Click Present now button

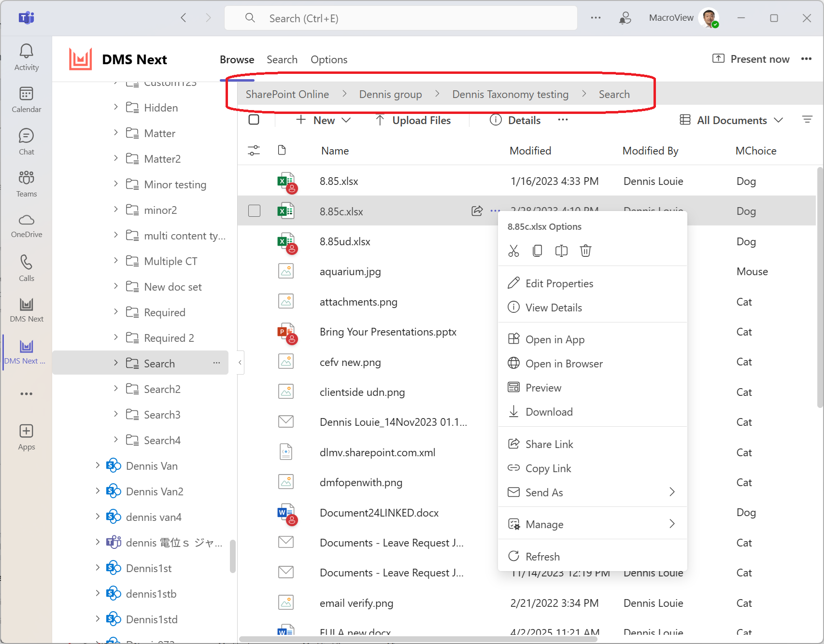[x=751, y=59]
